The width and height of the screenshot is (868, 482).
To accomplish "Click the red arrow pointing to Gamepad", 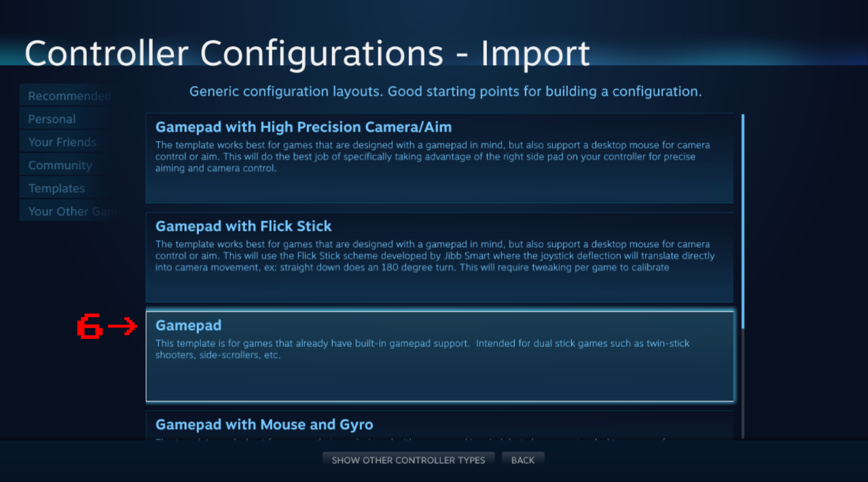I will coord(122,327).
